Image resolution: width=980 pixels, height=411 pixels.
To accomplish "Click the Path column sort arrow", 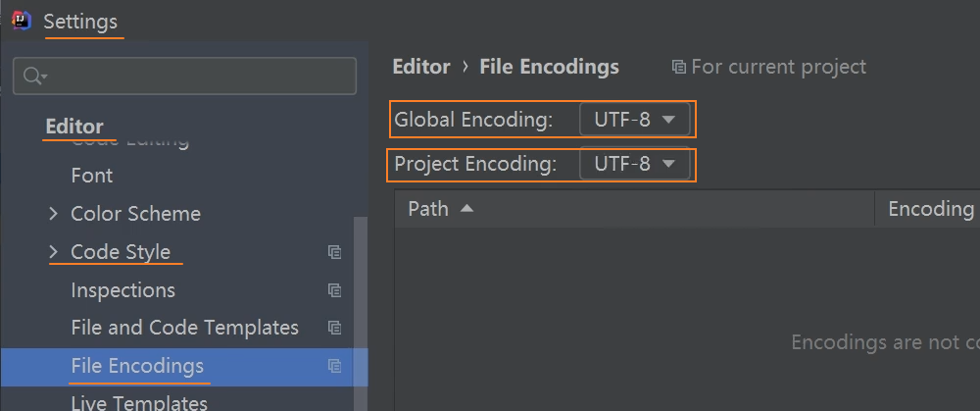I will click(466, 208).
